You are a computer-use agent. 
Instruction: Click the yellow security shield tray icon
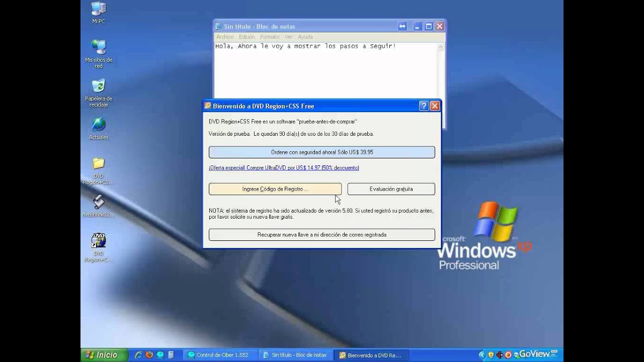point(491,355)
